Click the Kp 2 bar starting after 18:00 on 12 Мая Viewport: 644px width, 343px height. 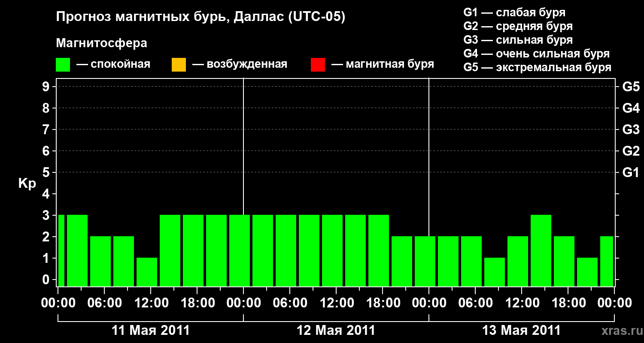(402, 261)
